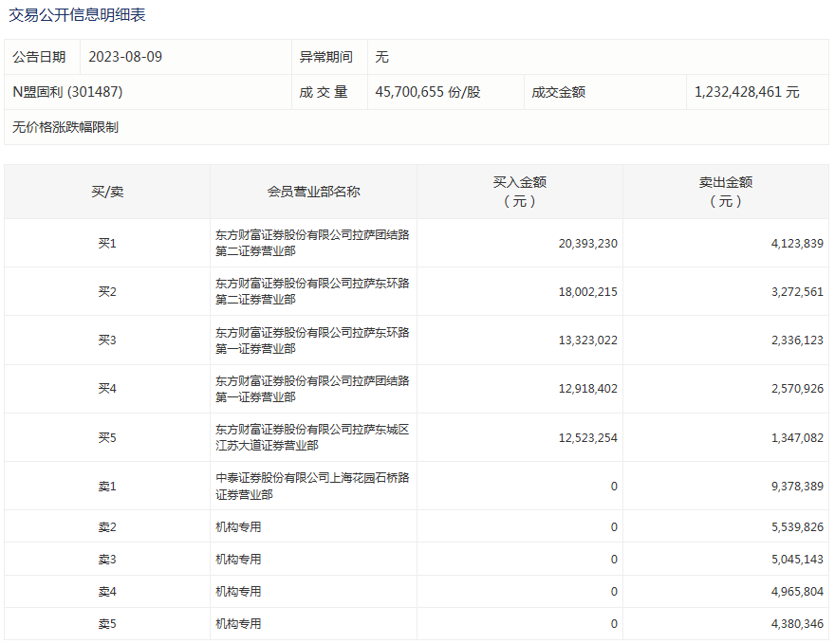Select sell amount 3,272,561
The width and height of the screenshot is (835, 644).
(x=797, y=292)
